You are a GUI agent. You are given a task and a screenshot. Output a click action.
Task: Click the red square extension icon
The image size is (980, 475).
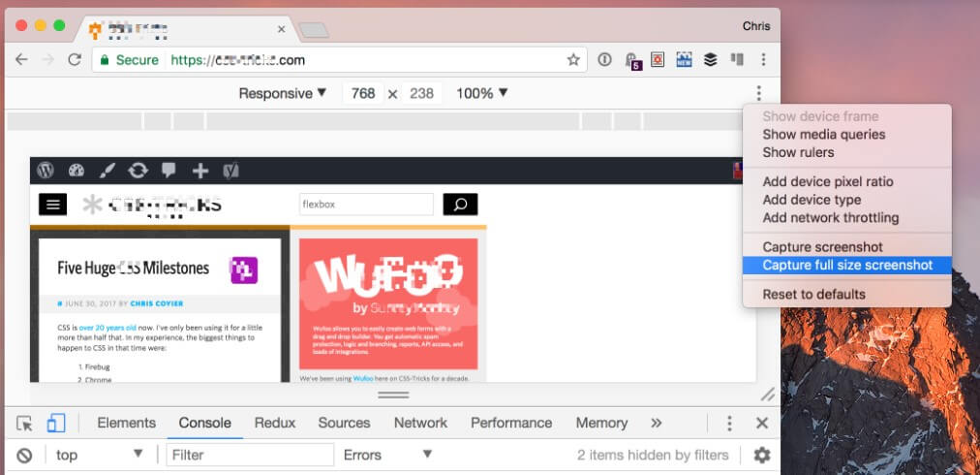[658, 59]
